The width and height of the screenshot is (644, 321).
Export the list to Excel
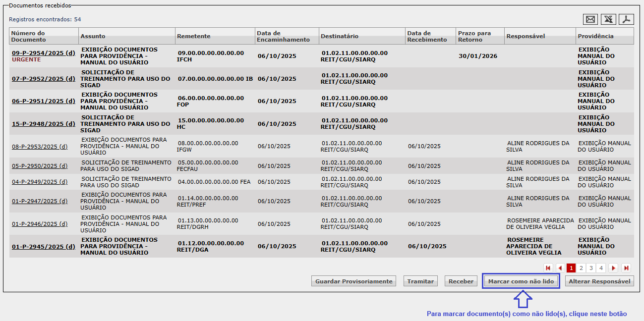pyautogui.click(x=608, y=19)
